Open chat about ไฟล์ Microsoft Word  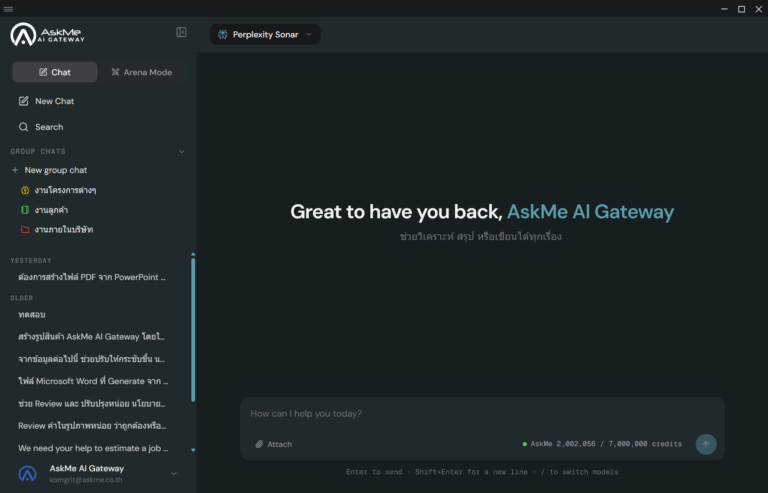(92, 381)
